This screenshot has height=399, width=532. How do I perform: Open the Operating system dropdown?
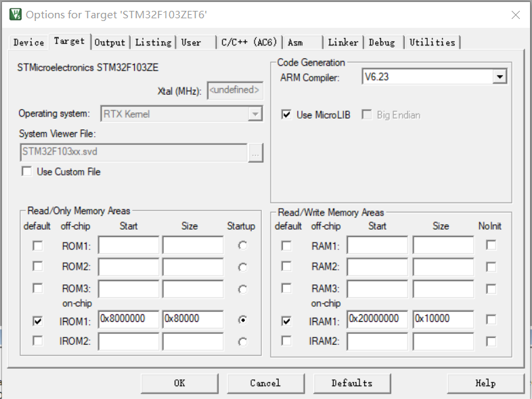coord(255,114)
